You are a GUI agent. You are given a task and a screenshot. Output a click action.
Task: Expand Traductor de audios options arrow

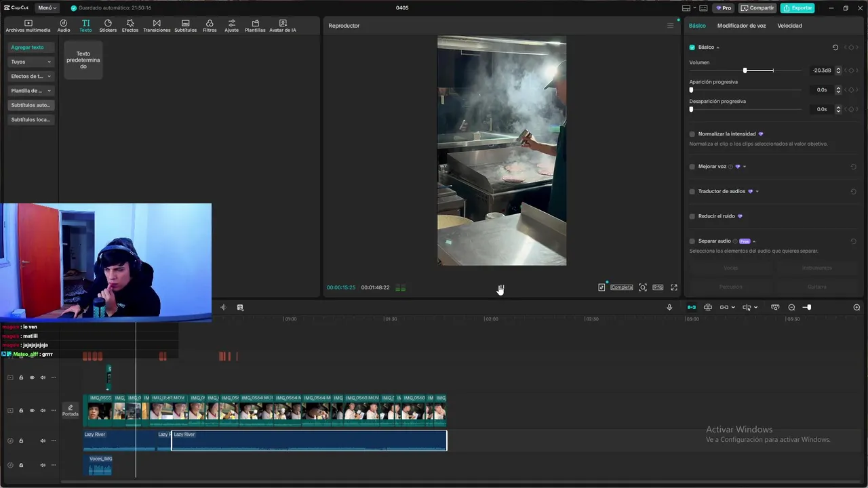(757, 192)
